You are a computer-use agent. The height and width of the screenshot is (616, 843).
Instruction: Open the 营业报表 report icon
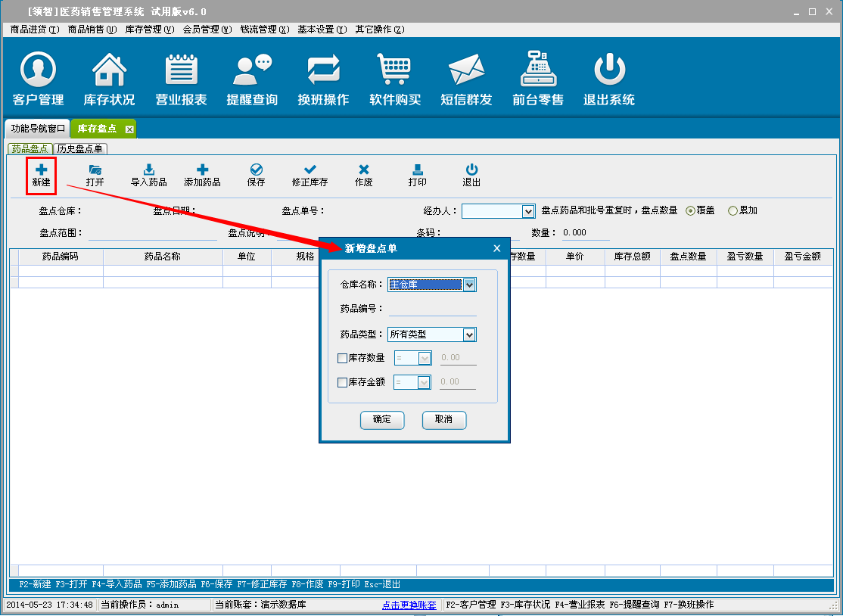pos(181,70)
